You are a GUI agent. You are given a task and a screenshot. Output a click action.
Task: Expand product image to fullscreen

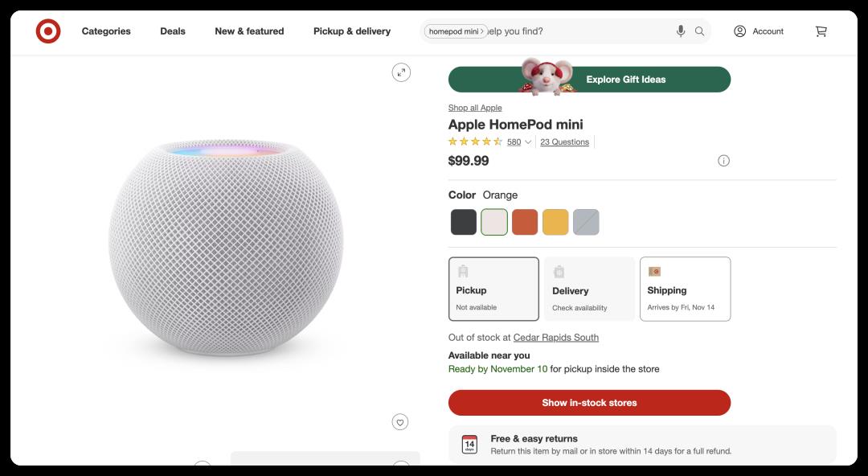tap(401, 72)
